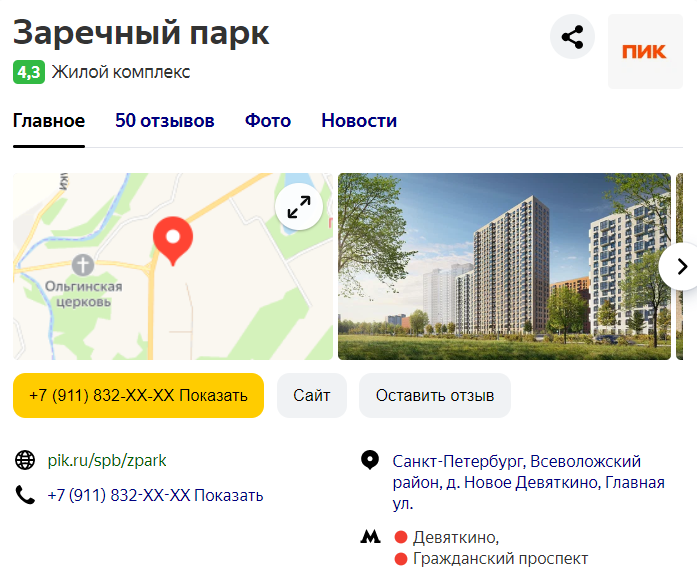Viewport: 697px width, 581px height.
Task: Click the Сайт button
Action: [x=312, y=395]
